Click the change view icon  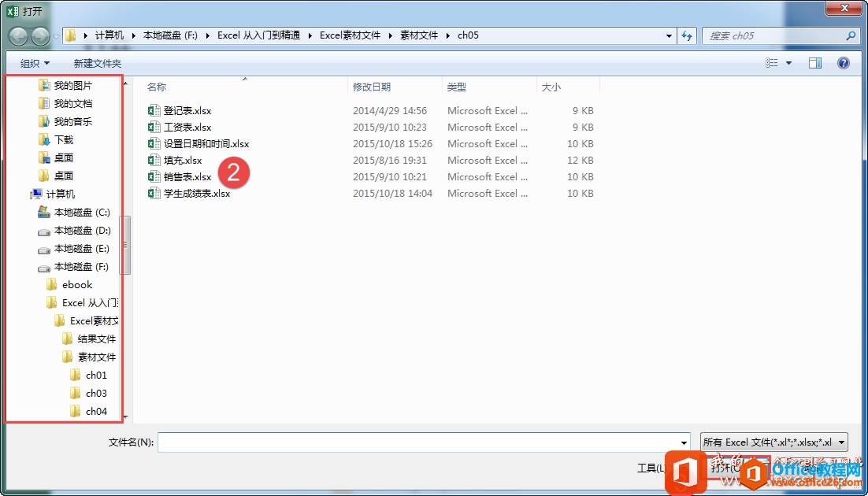point(772,63)
